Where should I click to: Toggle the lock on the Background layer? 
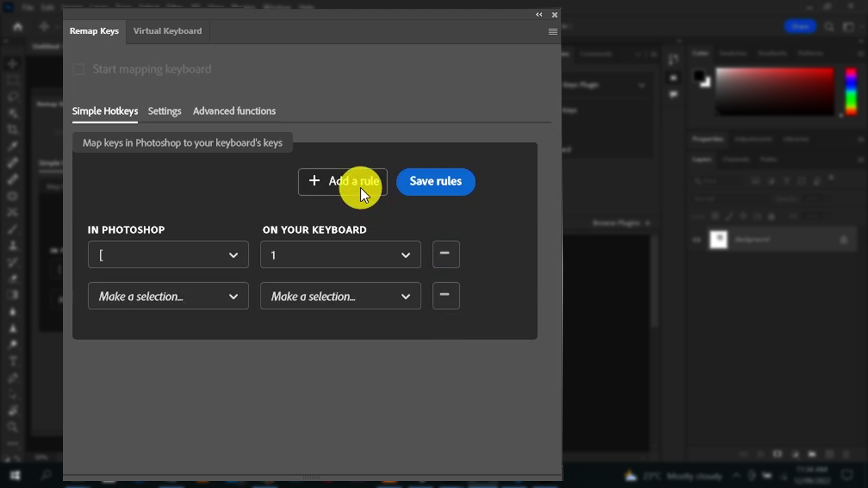pyautogui.click(x=843, y=240)
